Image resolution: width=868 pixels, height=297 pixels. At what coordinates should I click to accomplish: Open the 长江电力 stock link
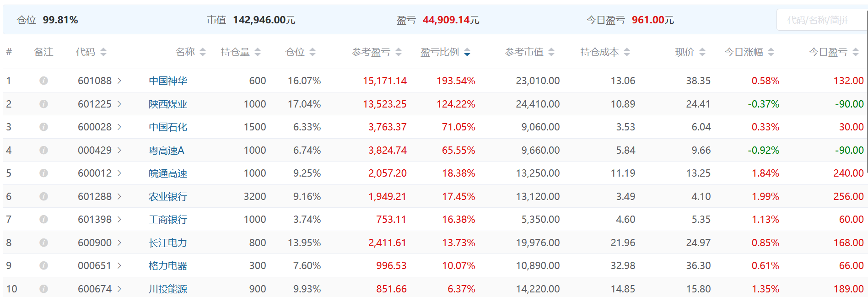[168, 243]
